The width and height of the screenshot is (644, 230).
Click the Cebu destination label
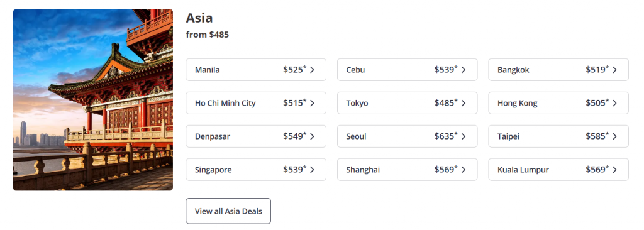coord(355,70)
